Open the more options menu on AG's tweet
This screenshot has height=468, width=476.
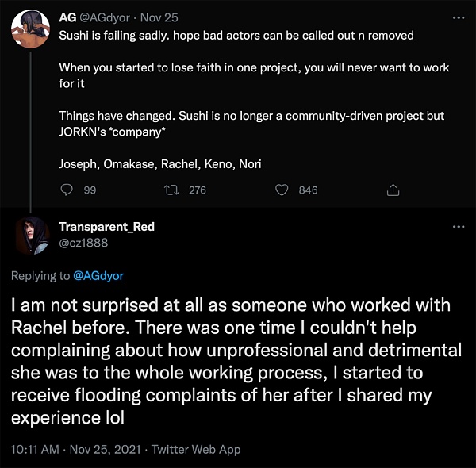[x=458, y=17]
